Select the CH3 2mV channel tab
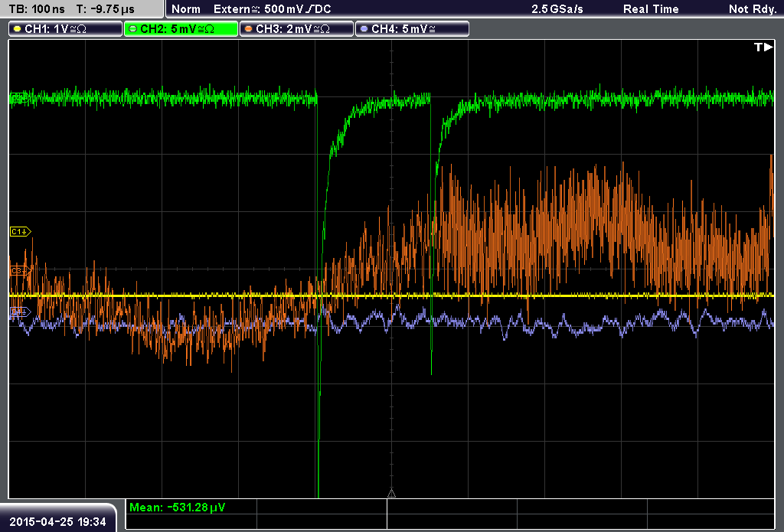This screenshot has width=784, height=532. 296,29
